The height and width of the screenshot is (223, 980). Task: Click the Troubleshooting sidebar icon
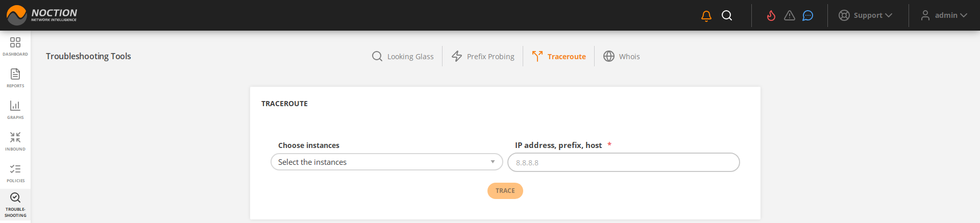coord(15,205)
